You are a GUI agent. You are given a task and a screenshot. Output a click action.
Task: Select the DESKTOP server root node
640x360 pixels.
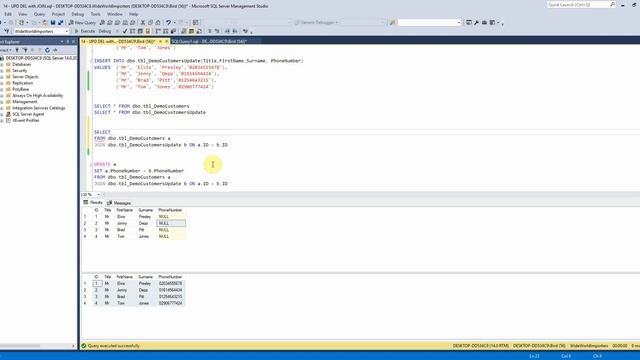40,58
